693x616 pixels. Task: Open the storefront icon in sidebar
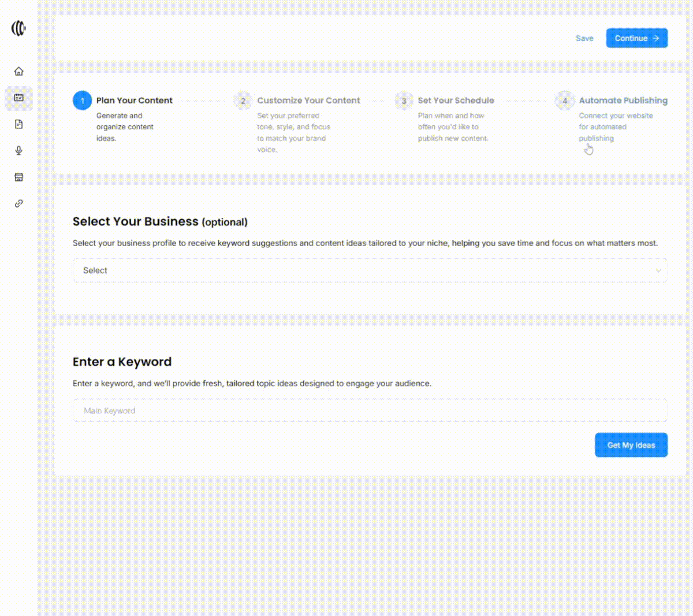coord(18,177)
